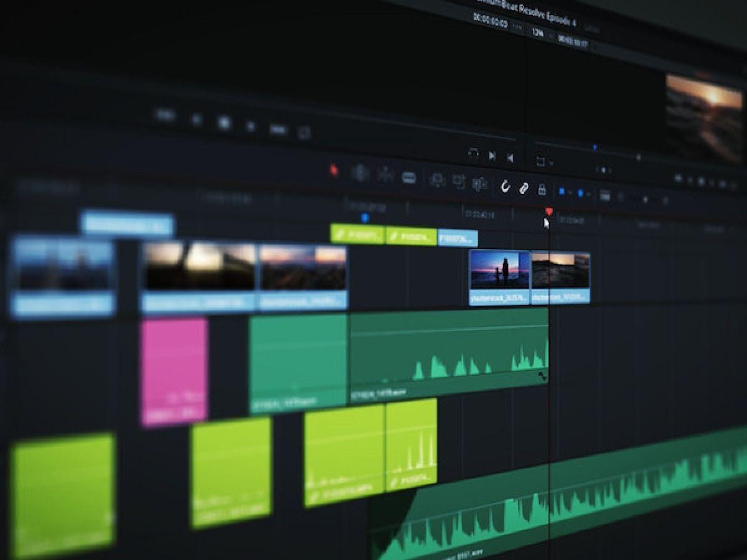Screen dimensions: 747x560
Task: Click the Insert Clip icon
Action: point(438,180)
